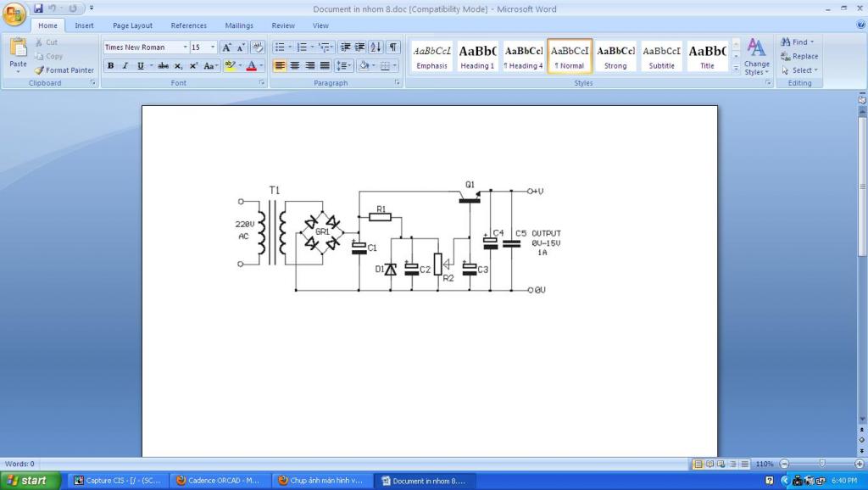This screenshot has width=868, height=490.
Task: Open the References ribbon tab
Action: coord(188,25)
